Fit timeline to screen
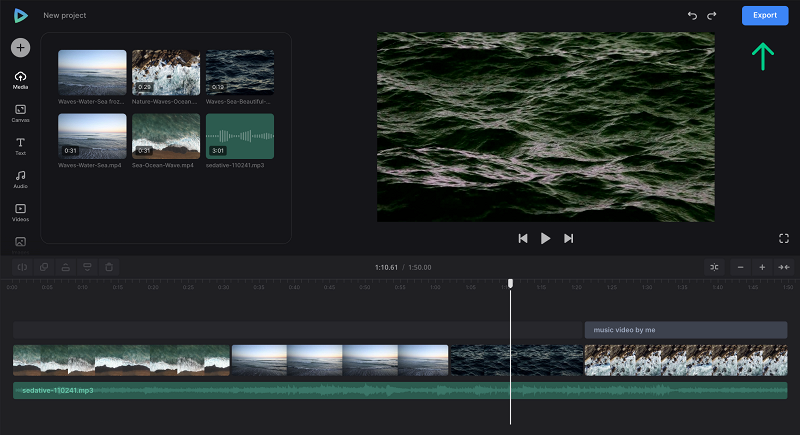Screen dimensions: 800x435 click(784, 267)
